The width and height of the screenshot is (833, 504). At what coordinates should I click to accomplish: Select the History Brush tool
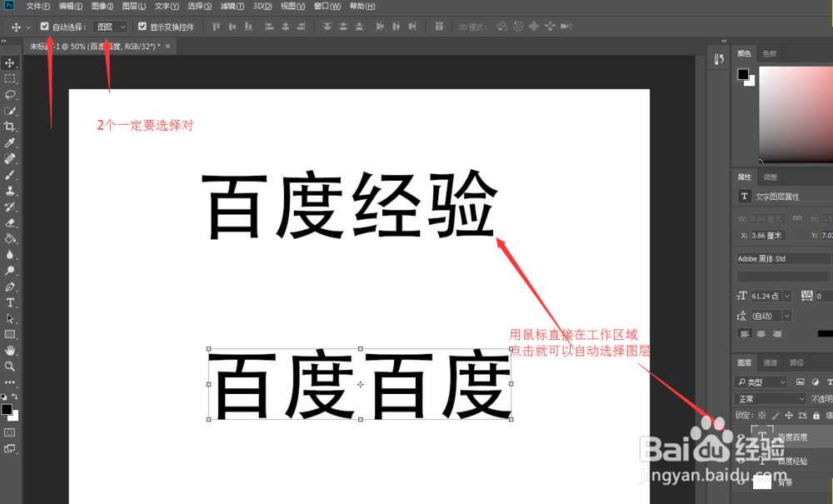pos(9,207)
